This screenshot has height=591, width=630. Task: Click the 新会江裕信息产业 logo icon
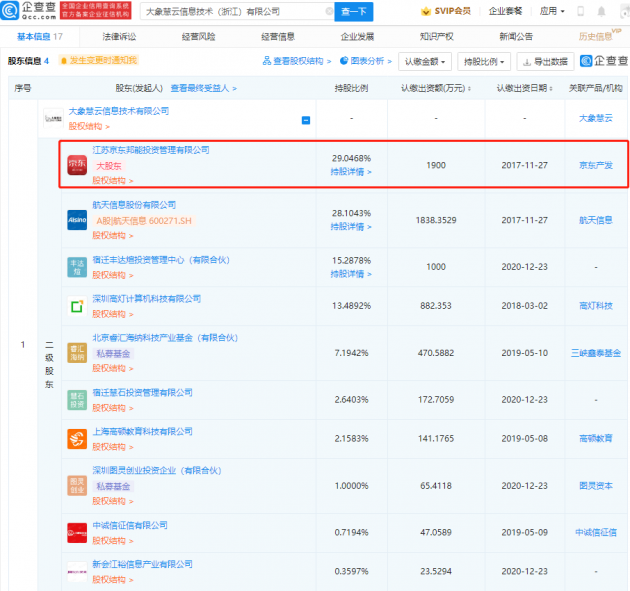(x=77, y=571)
